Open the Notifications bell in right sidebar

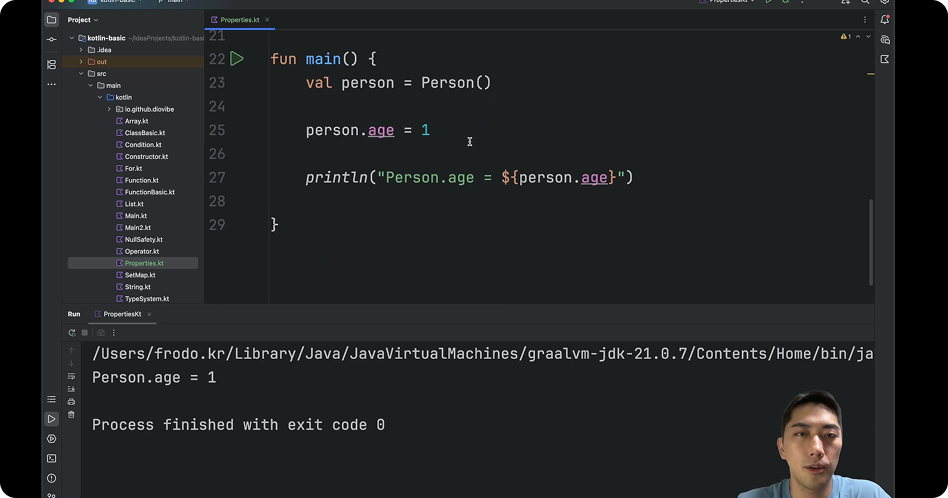(885, 20)
